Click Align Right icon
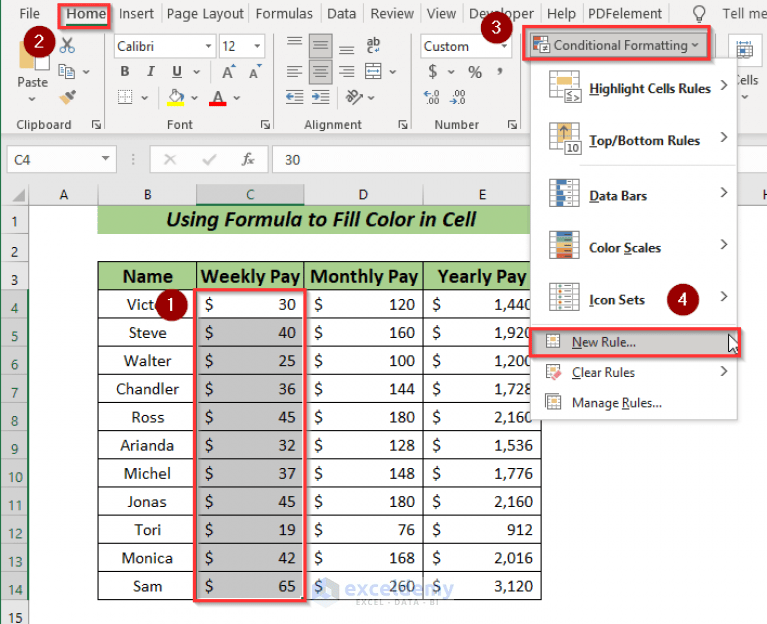The width and height of the screenshot is (767, 624). coord(346,72)
